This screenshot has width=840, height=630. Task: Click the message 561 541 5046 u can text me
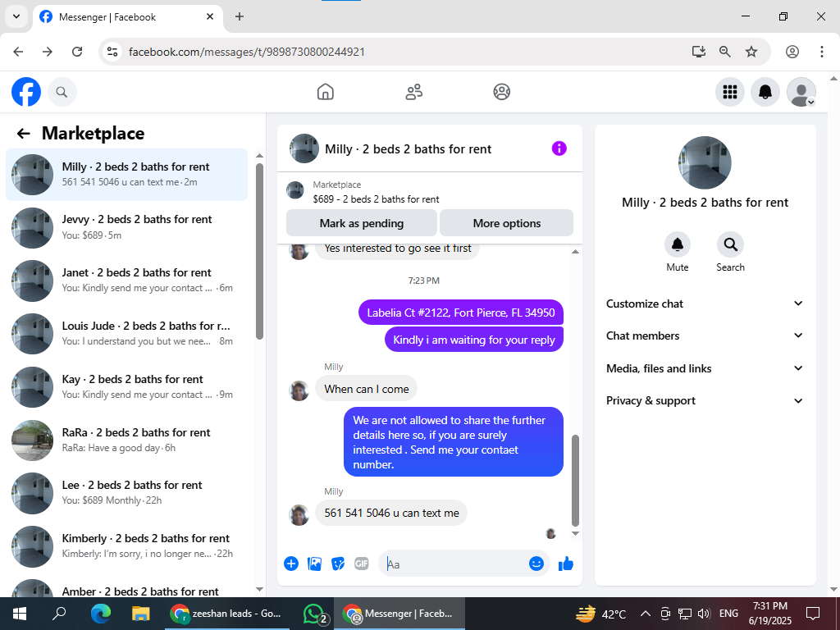[391, 513]
